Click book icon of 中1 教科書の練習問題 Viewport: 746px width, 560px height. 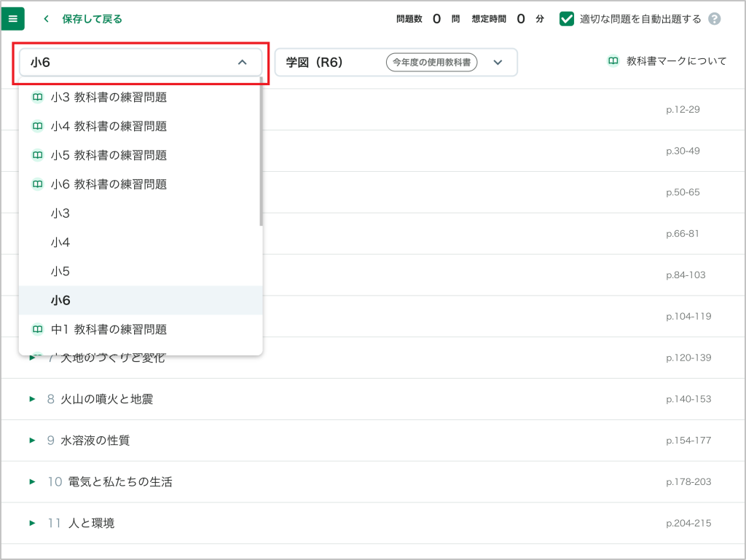(x=38, y=329)
